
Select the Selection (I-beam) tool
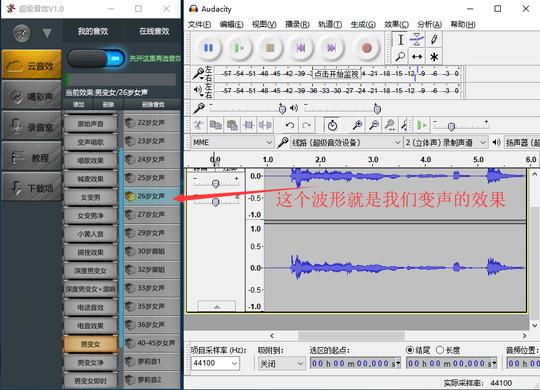400,40
